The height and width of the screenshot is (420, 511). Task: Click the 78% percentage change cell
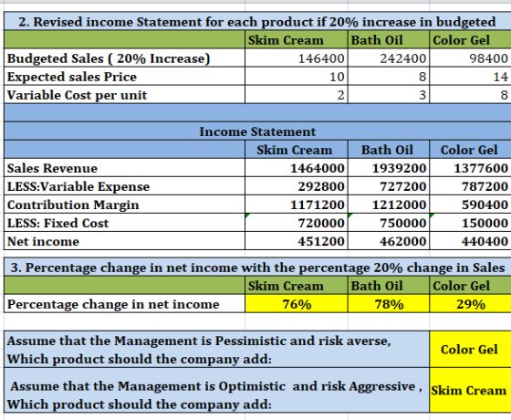tap(389, 304)
